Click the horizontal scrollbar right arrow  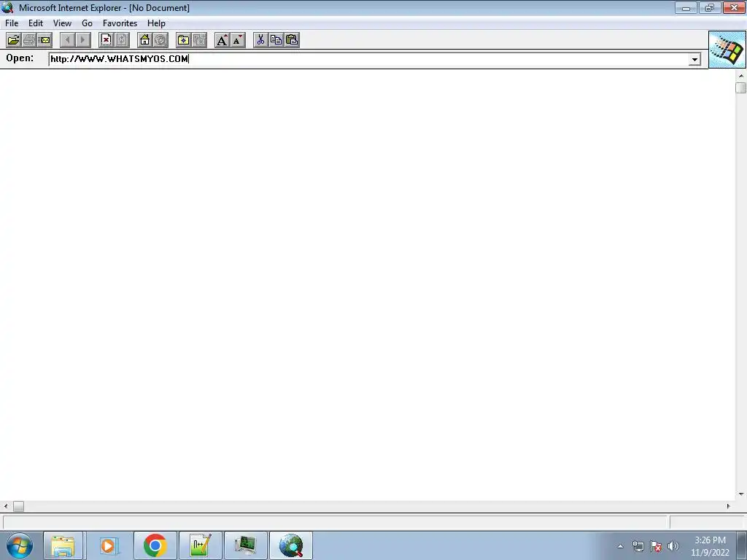click(x=728, y=506)
